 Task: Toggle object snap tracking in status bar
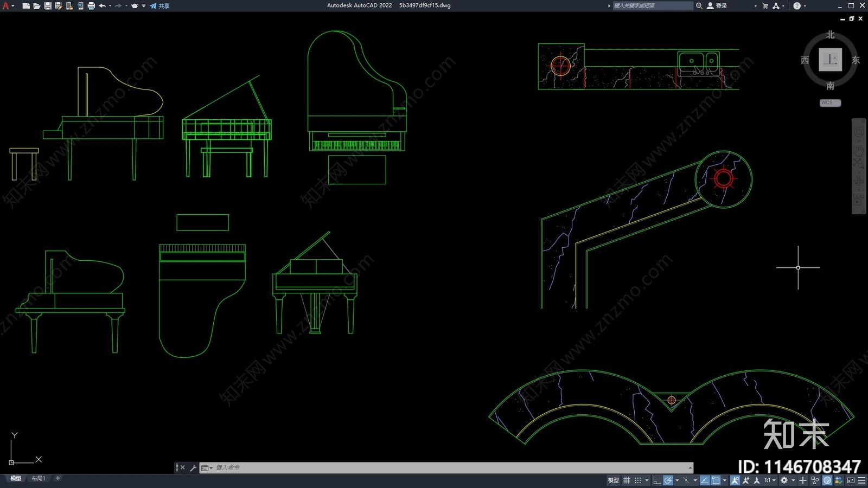click(705, 480)
